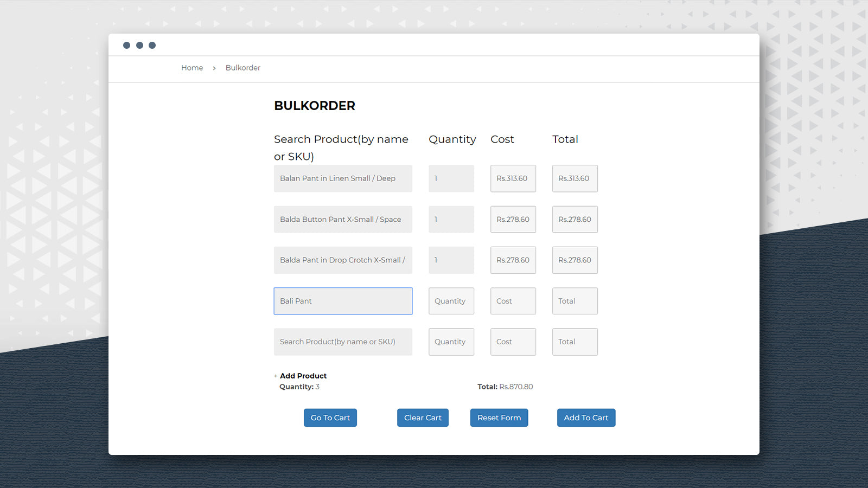Click the third browser window dot

click(x=152, y=45)
